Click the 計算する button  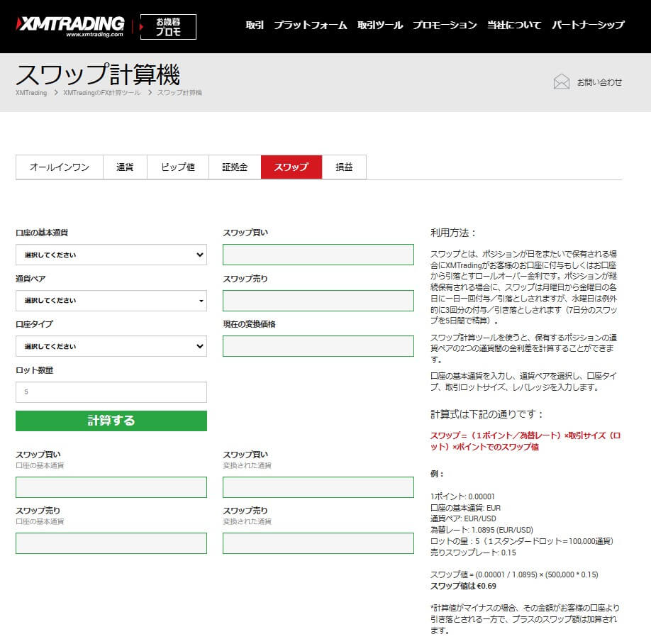pyautogui.click(x=111, y=421)
